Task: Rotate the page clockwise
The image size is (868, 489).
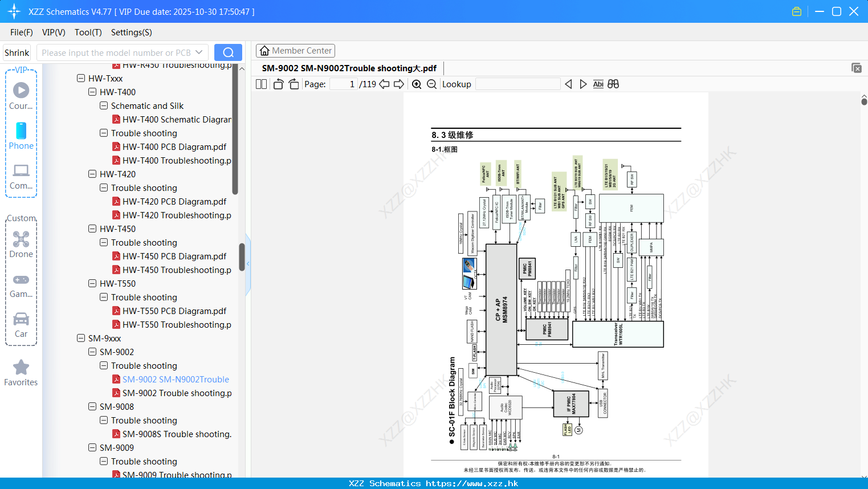Action: (294, 84)
